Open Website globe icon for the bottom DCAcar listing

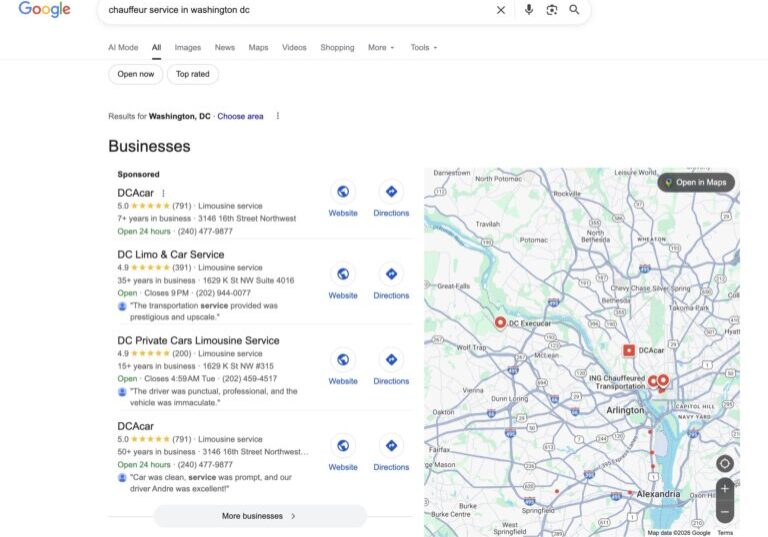pyautogui.click(x=343, y=445)
